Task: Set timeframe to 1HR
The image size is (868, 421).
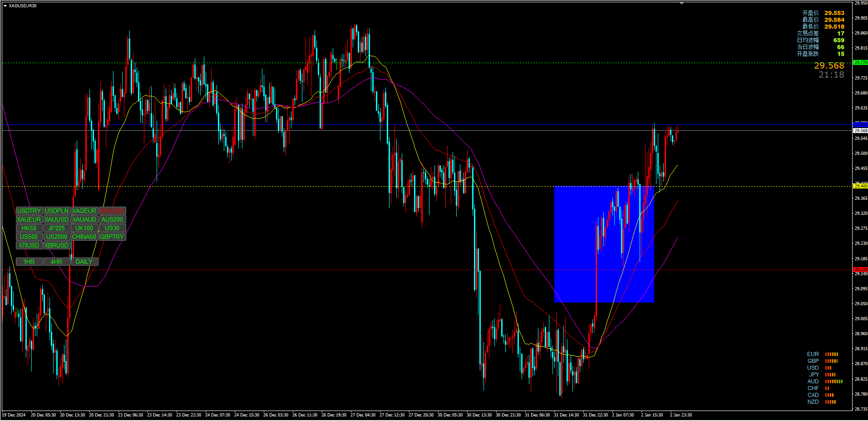Action: click(x=30, y=262)
